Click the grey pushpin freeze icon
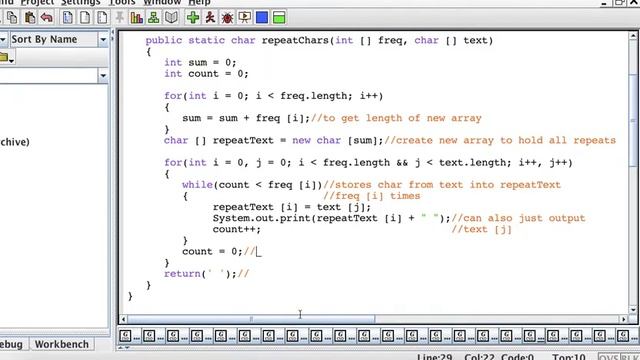This screenshot has height=360, width=640. coord(119,18)
